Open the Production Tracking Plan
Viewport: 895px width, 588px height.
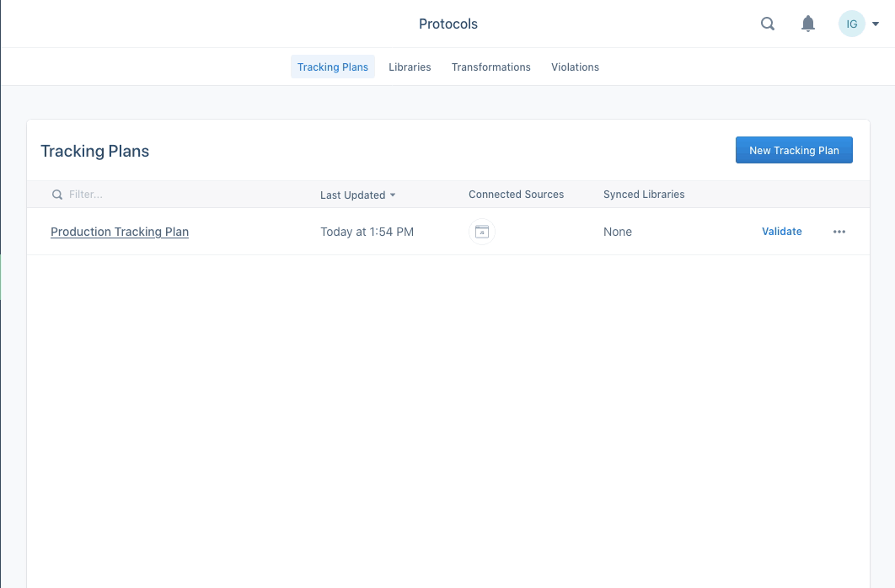pyautogui.click(x=119, y=232)
